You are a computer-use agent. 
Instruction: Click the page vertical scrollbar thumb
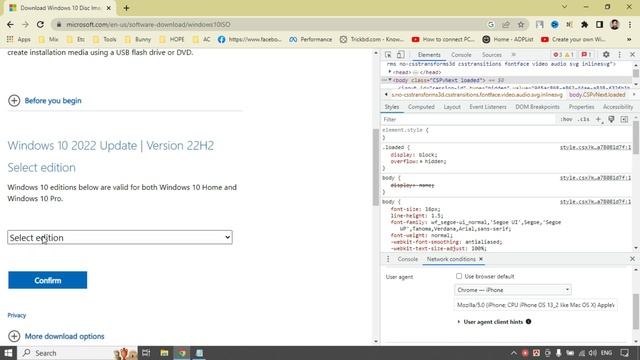coord(376,167)
